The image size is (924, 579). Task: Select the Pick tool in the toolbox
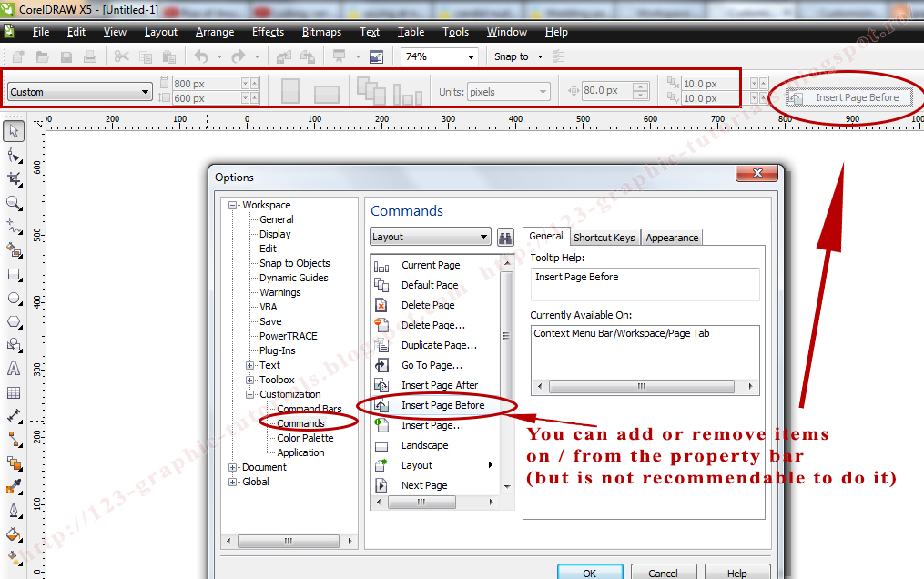coord(13,131)
